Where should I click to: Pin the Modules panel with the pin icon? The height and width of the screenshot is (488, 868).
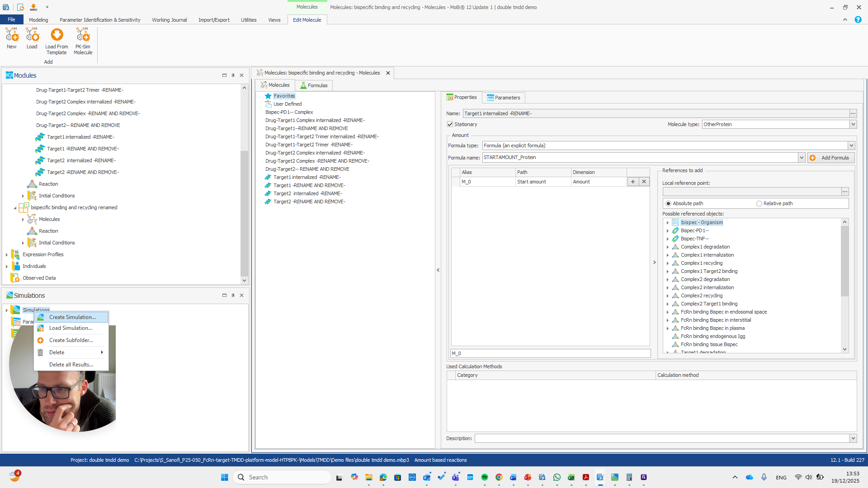pos(233,75)
